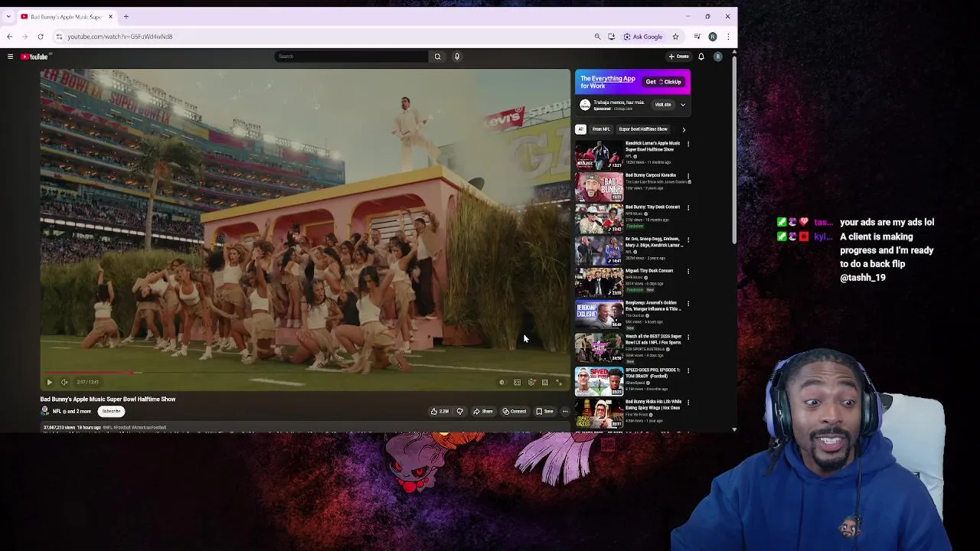Mute the video using the volume icon
The height and width of the screenshot is (551, 980).
(x=64, y=382)
